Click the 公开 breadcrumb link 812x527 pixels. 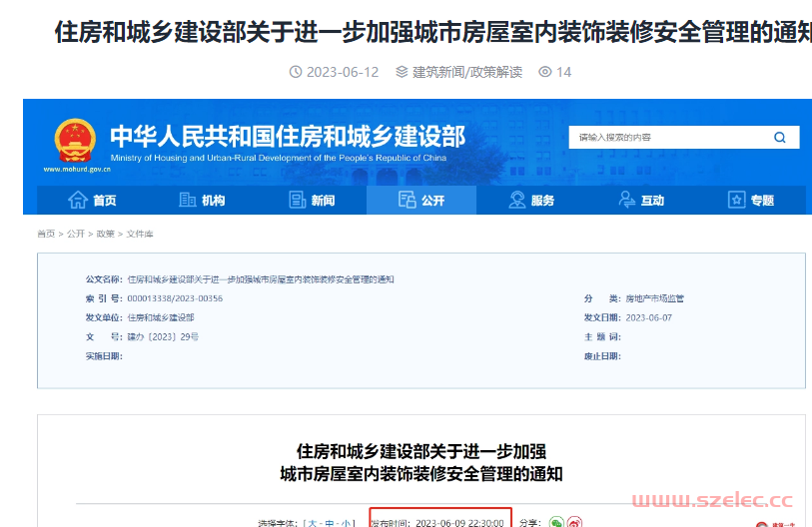click(x=76, y=234)
